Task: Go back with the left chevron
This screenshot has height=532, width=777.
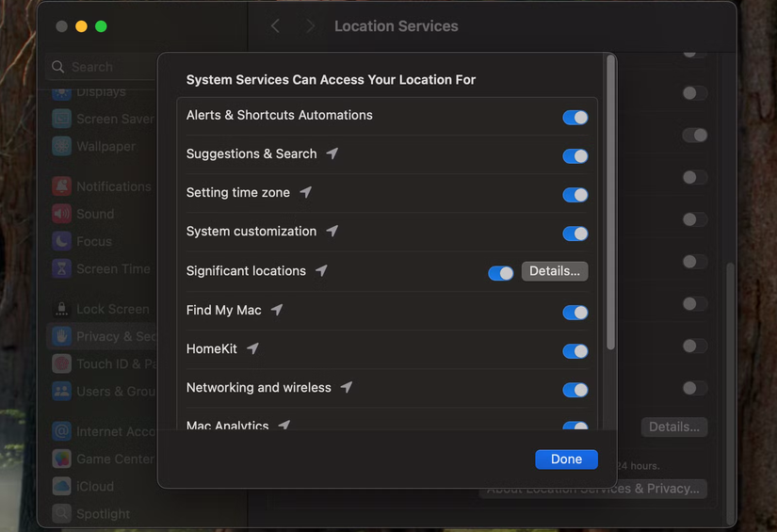Action: pyautogui.click(x=275, y=25)
